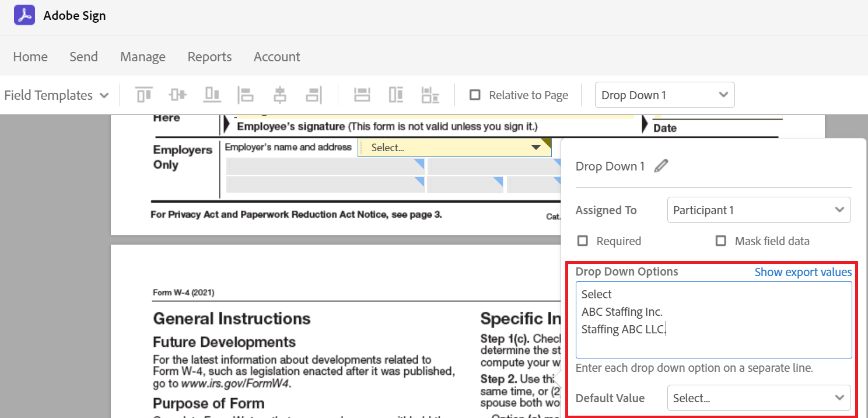
Task: Click the match width and height icon
Action: 430,95
